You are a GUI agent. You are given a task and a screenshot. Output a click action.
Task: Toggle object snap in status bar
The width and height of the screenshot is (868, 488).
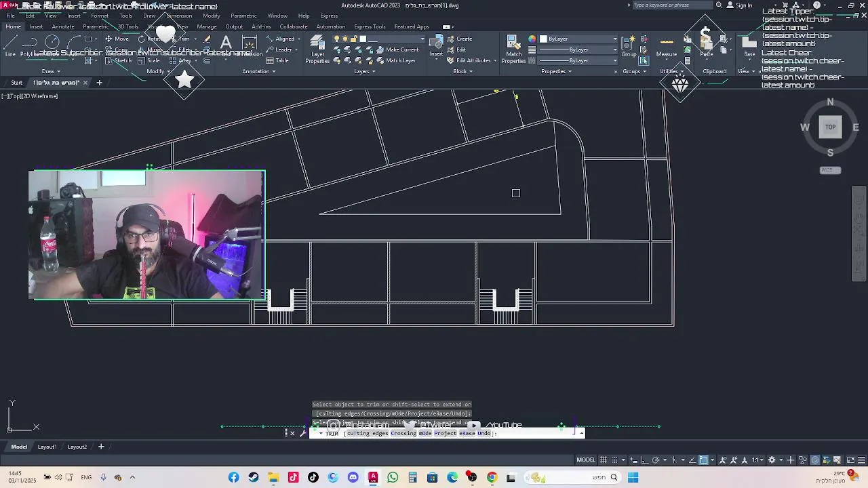703,460
